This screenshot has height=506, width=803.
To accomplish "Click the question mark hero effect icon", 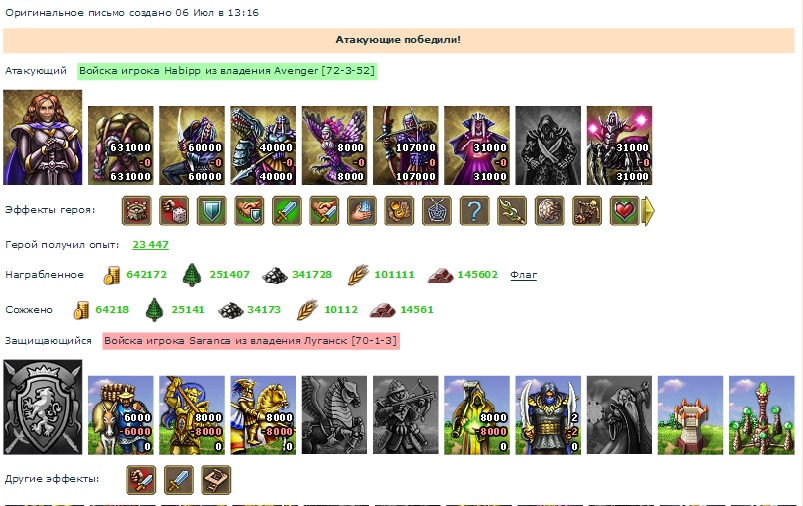I will 475,211.
